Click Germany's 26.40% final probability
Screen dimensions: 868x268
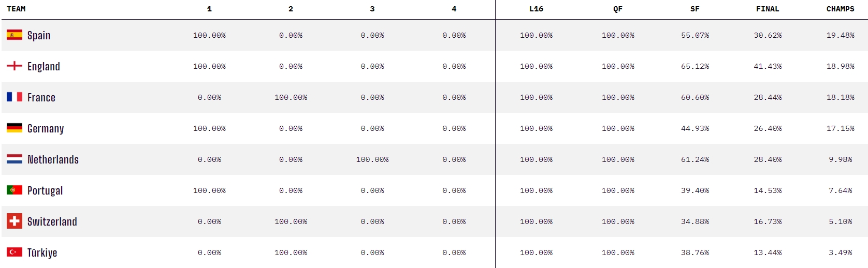click(768, 128)
